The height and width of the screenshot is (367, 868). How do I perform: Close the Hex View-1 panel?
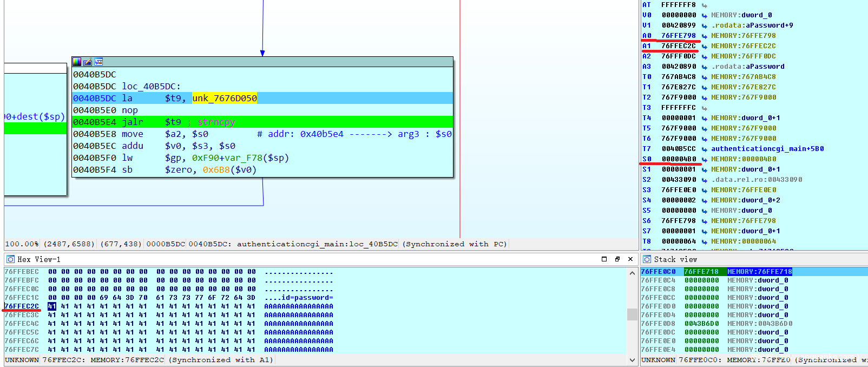[x=630, y=259]
